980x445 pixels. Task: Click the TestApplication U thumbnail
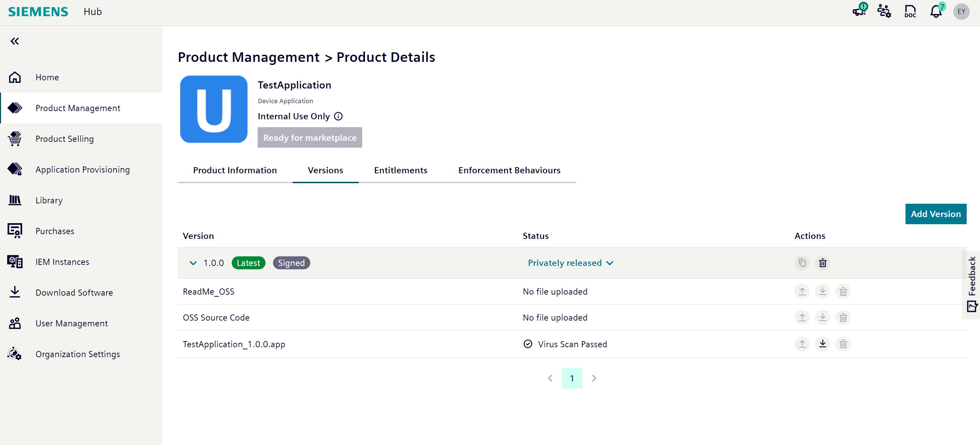214,109
